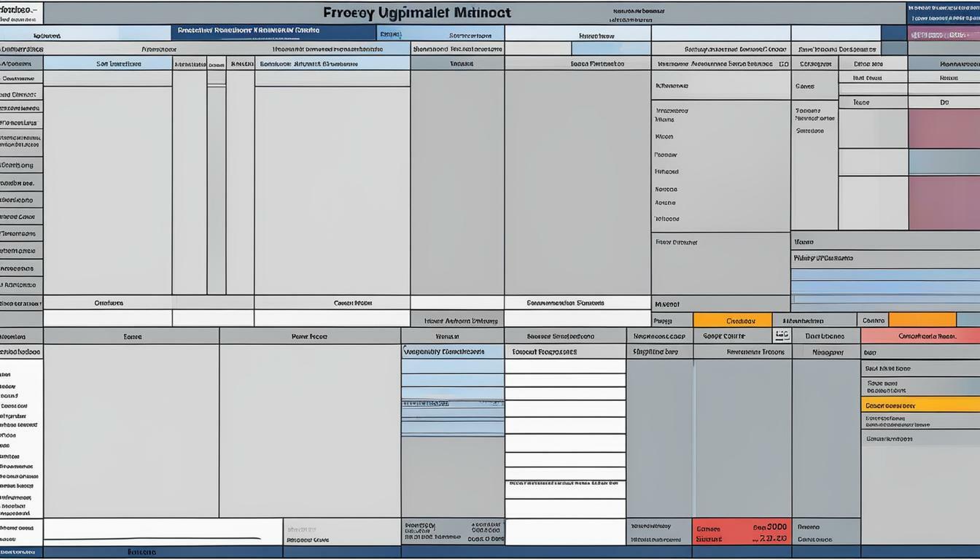Switch to the red Comments section header
This screenshot has height=560, width=980.
click(922, 335)
